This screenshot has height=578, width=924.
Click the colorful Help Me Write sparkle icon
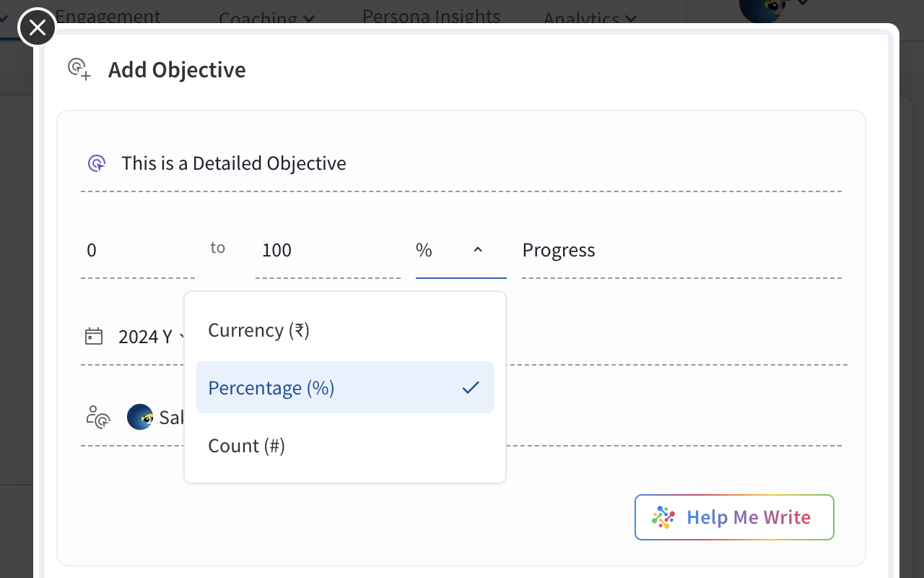tap(663, 517)
